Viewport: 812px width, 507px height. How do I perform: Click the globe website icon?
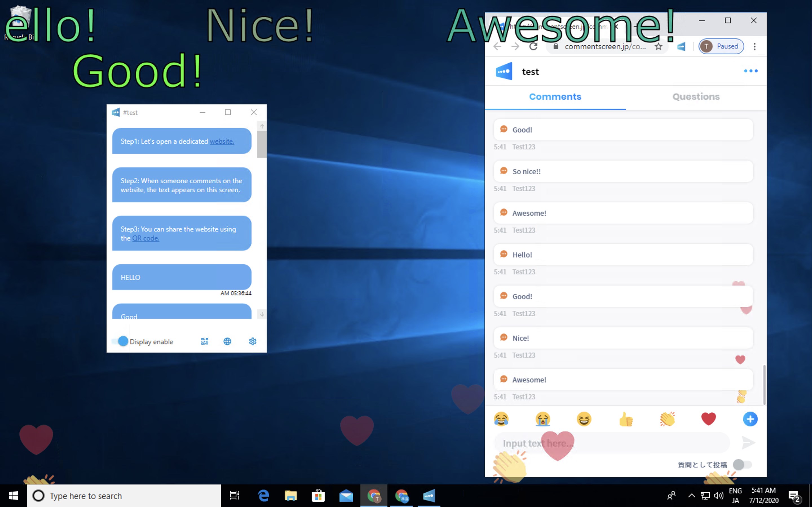pos(227,341)
